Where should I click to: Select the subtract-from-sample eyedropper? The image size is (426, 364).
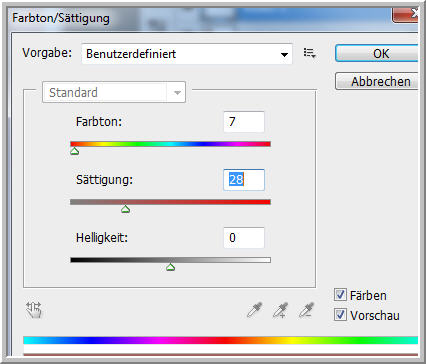pos(306,310)
